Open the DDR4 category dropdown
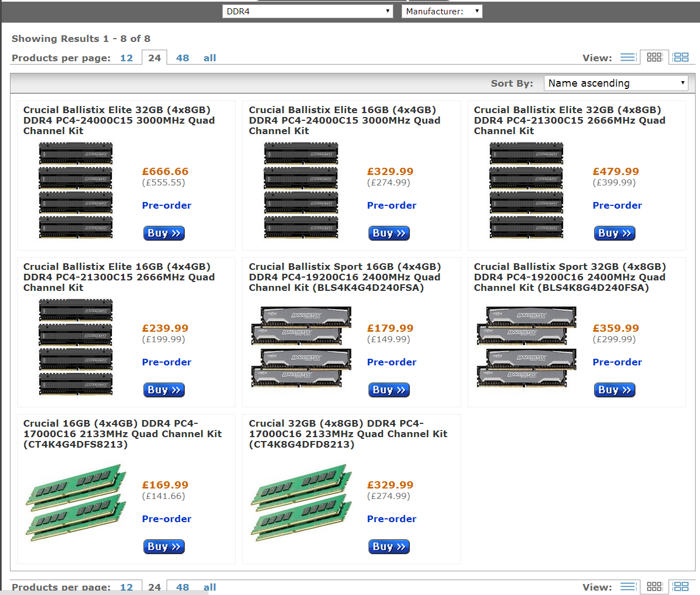This screenshot has width=700, height=595. pyautogui.click(x=308, y=11)
